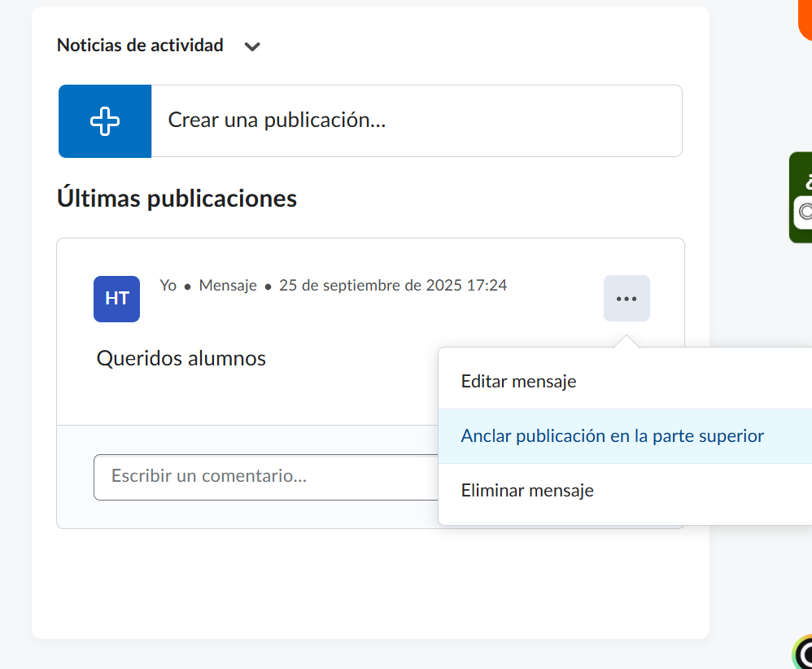Click the Mensaje label on the post header

pos(228,286)
